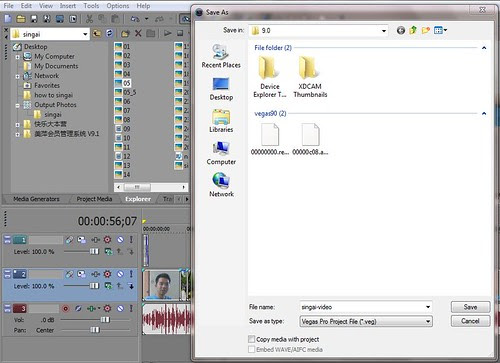Open the Tools menu
Image resolution: width=500 pixels, height=363 pixels.
tap(91, 6)
